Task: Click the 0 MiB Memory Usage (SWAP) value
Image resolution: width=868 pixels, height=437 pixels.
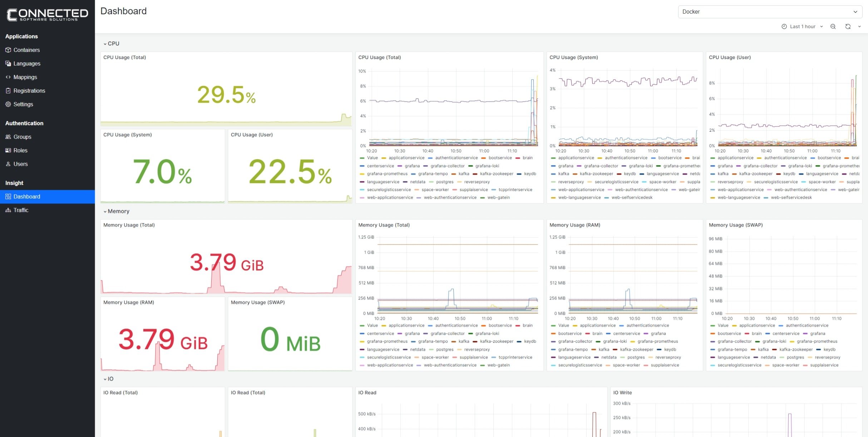Action: 290,340
